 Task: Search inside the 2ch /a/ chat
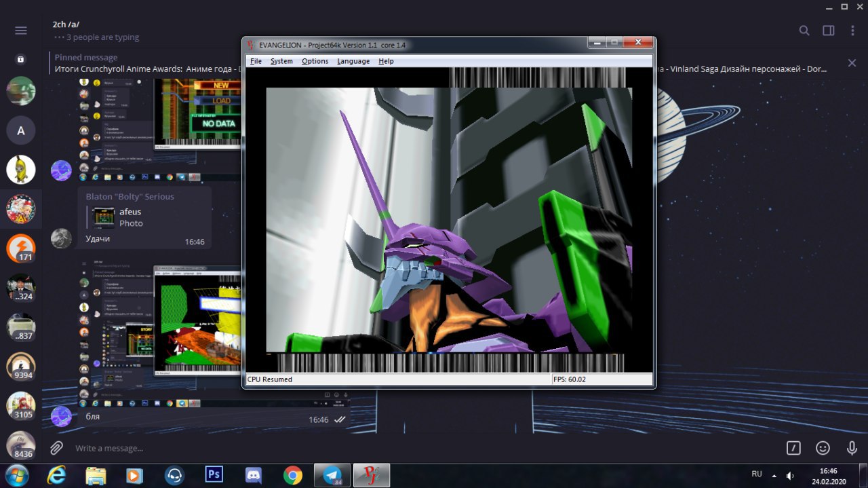[804, 31]
